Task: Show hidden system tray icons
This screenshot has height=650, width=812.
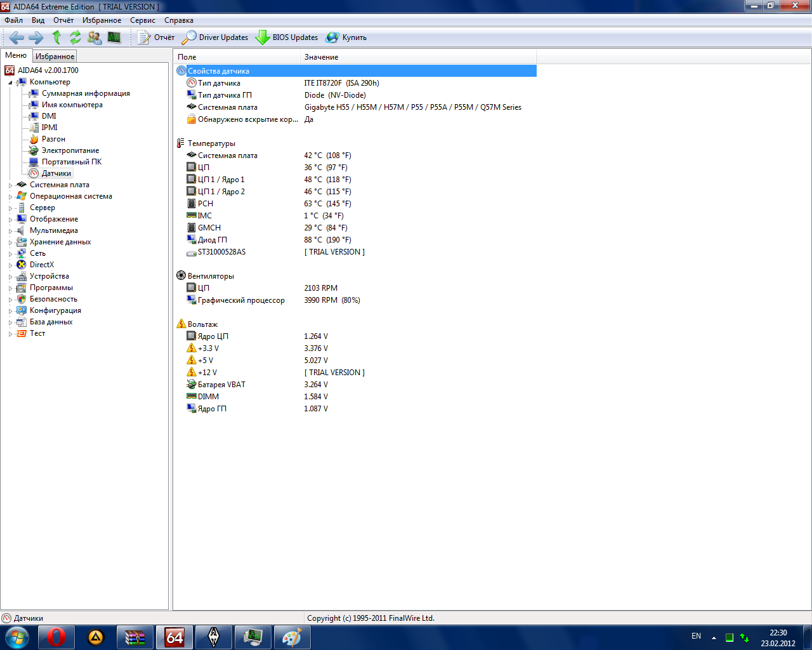Action: [714, 637]
